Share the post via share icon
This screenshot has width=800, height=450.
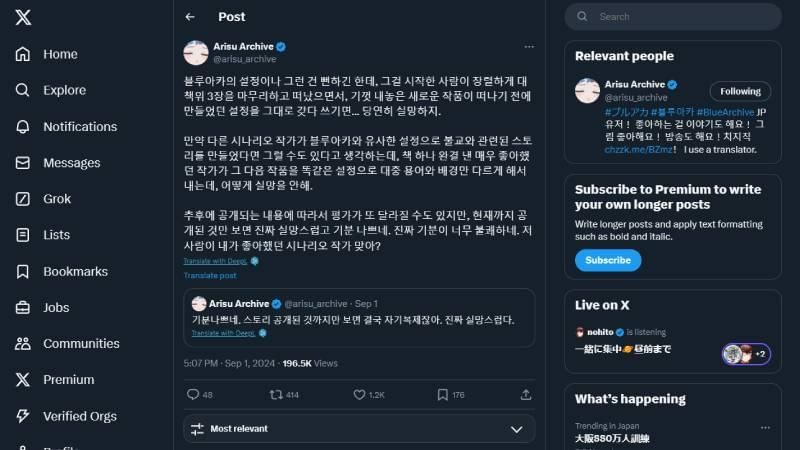pos(527,395)
